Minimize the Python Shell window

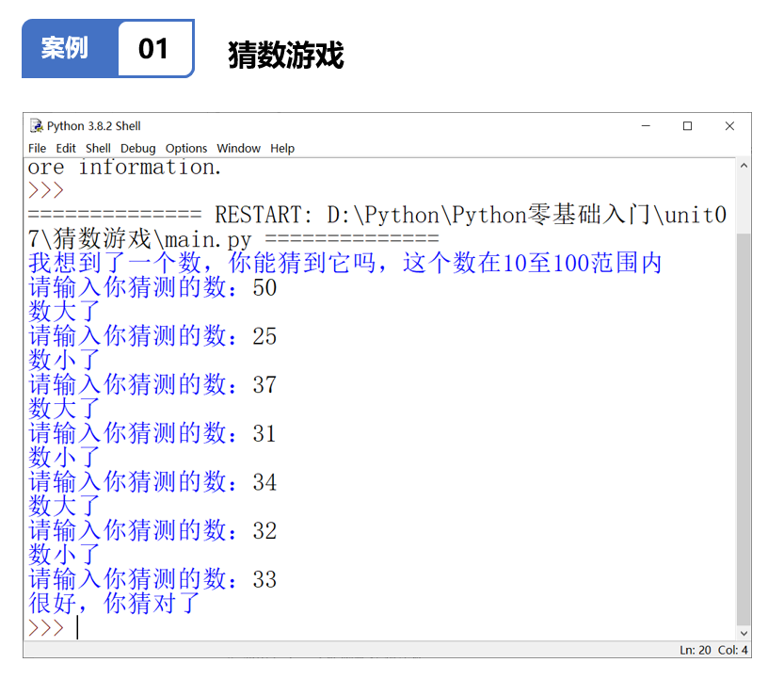(646, 126)
